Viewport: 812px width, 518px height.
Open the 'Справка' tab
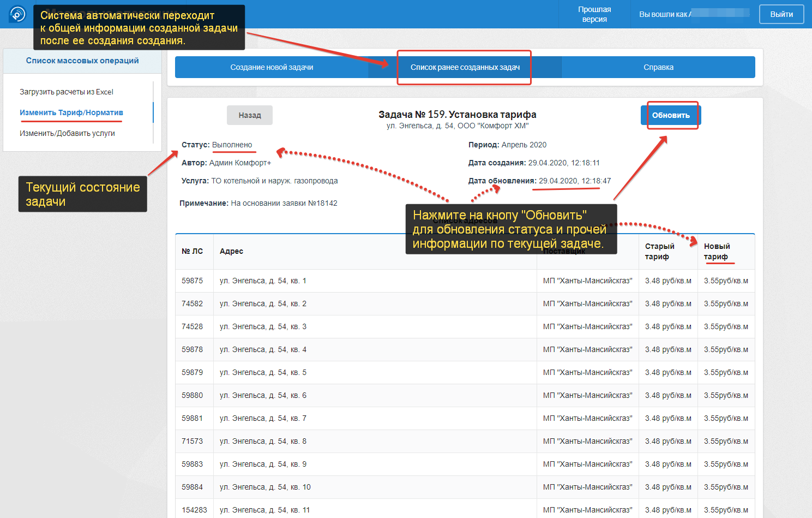coord(658,67)
